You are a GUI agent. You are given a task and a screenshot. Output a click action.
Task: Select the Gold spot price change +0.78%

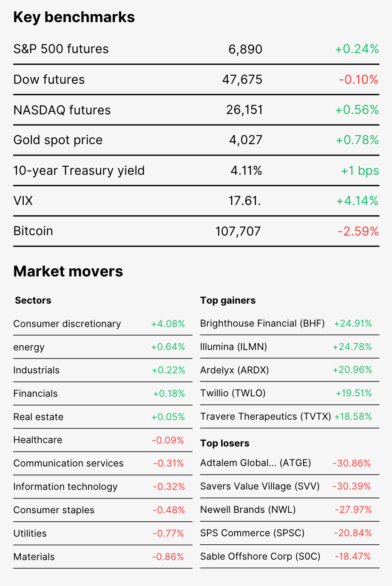[357, 140]
